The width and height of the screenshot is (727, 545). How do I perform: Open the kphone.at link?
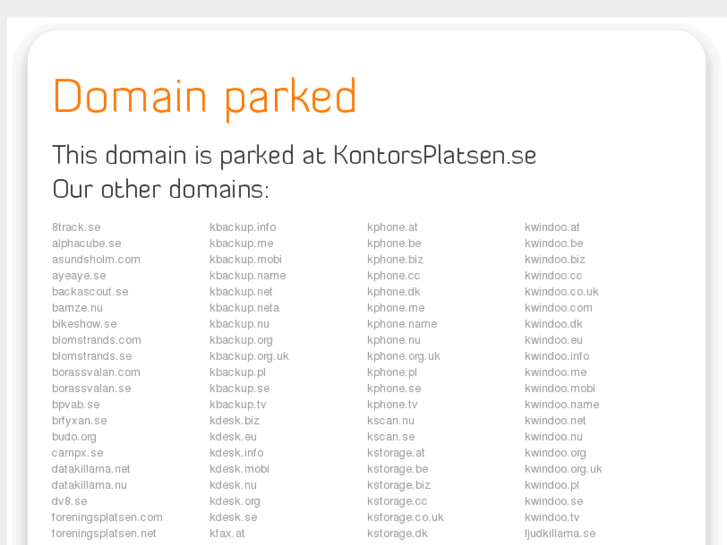pyautogui.click(x=392, y=227)
